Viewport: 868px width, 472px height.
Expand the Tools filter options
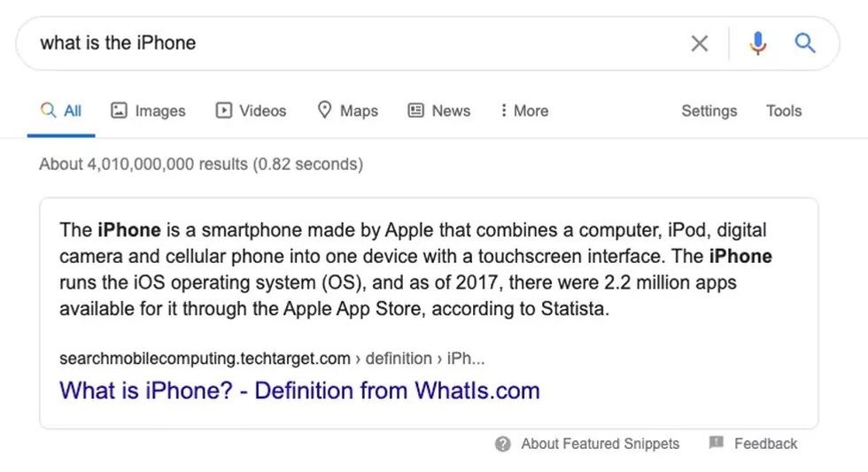(x=784, y=111)
